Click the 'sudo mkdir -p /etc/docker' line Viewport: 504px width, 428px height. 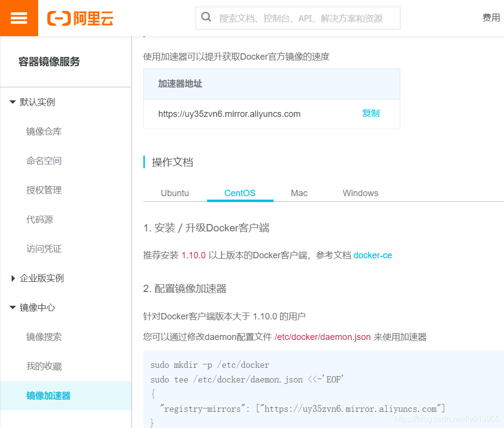click(x=209, y=365)
